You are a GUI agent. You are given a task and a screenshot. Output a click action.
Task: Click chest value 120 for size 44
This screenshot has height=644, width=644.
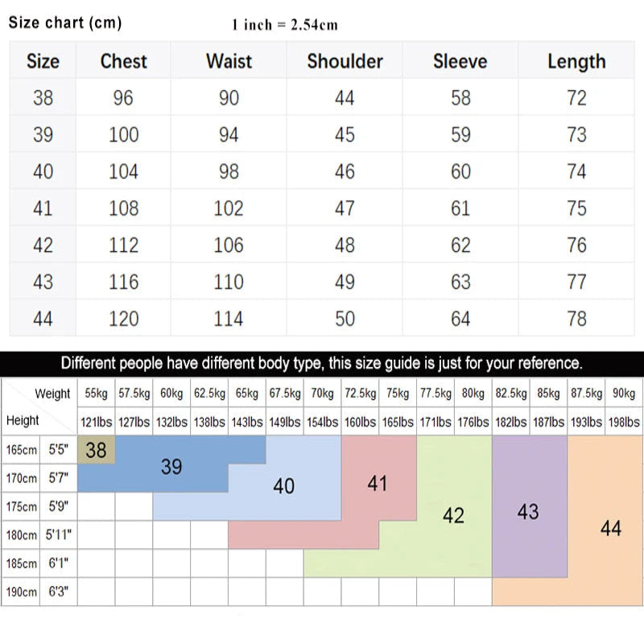click(123, 319)
